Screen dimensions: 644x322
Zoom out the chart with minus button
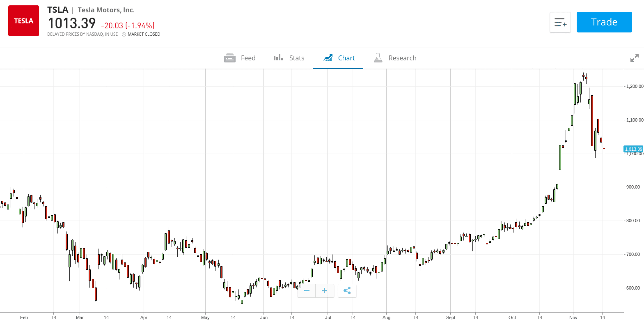point(307,291)
